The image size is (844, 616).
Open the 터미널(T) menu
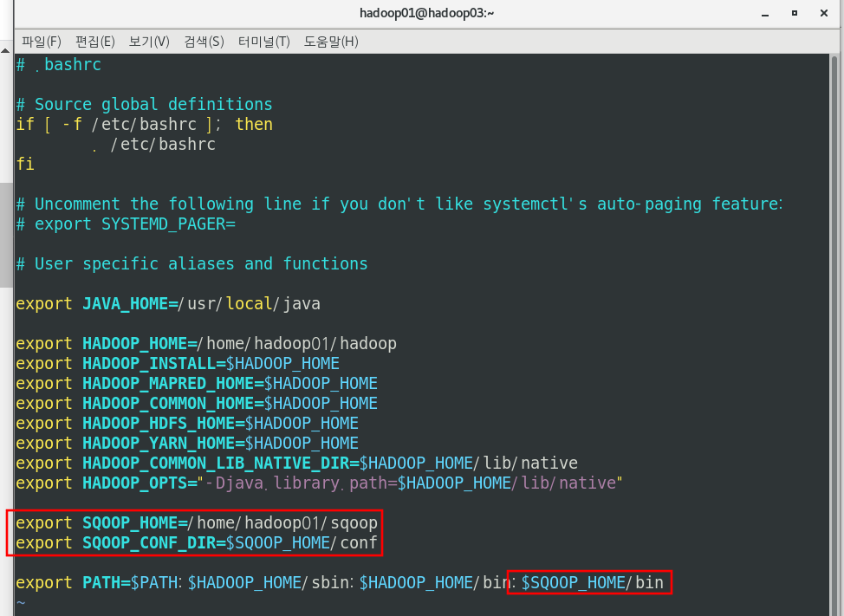(263, 42)
